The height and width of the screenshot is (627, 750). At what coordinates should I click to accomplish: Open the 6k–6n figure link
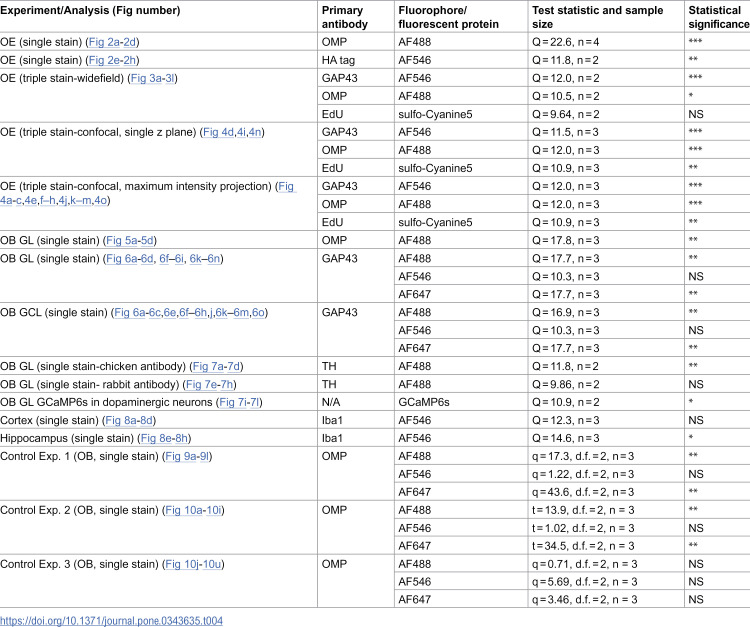pos(205,259)
